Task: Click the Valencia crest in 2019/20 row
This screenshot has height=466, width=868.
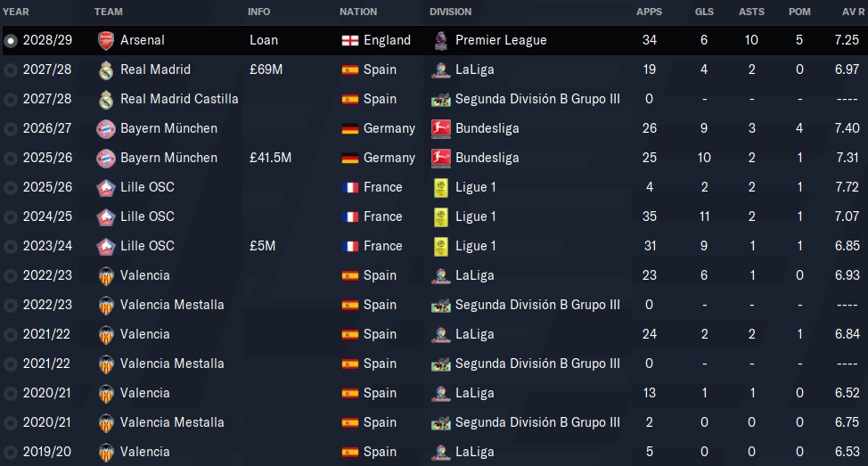Action: [x=106, y=452]
